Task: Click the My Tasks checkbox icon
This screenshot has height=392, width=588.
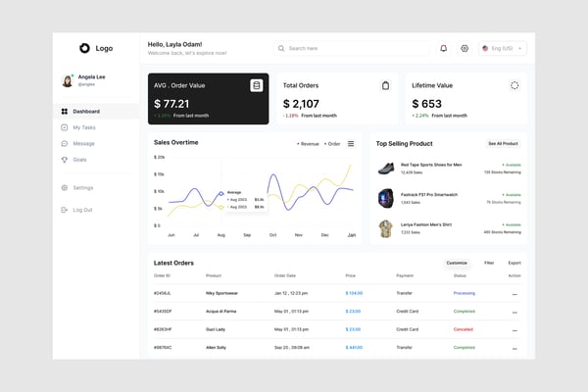Action: click(x=65, y=127)
